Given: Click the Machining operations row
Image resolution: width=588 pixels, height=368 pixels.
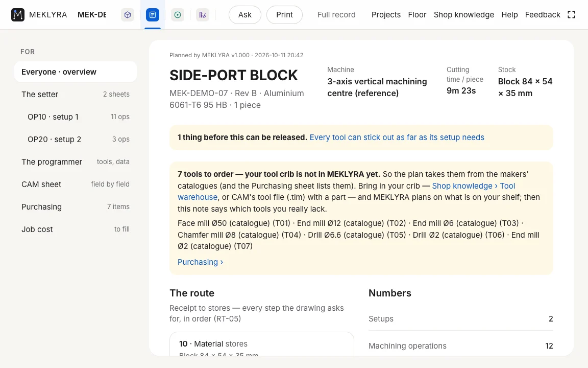Looking at the screenshot, I should (x=461, y=346).
